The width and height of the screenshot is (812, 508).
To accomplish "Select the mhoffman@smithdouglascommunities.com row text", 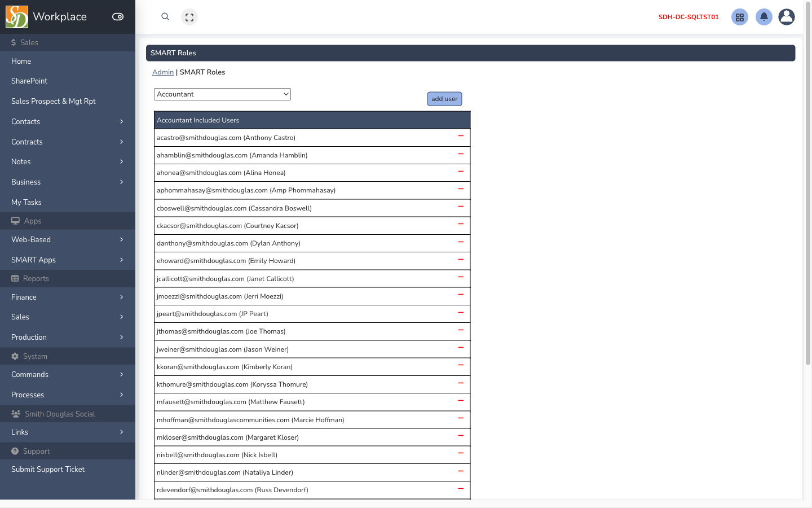I will 250,420.
